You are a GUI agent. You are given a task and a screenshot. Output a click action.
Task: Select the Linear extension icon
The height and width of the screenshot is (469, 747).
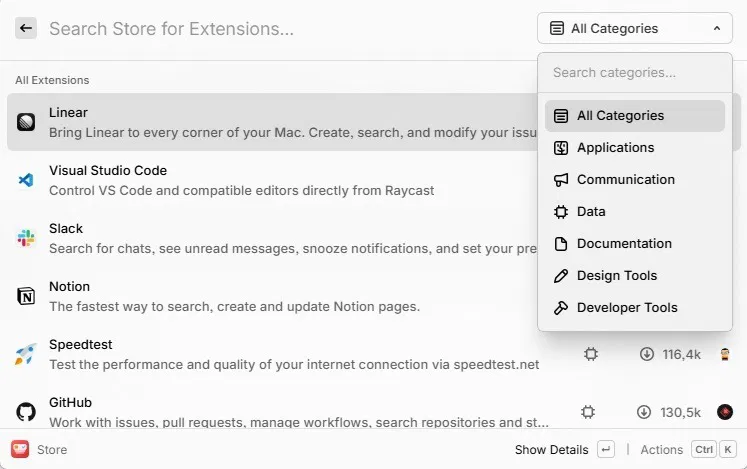coord(26,123)
